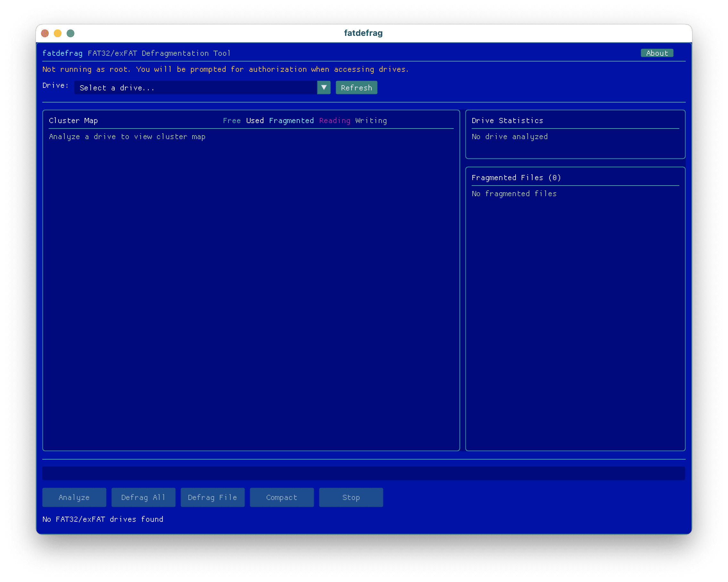Click the Free legend label

232,121
